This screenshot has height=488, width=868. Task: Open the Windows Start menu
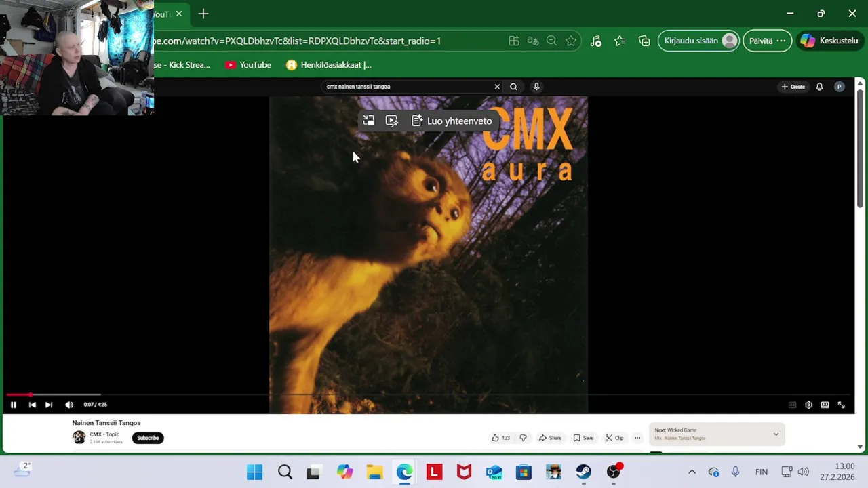[255, 472]
